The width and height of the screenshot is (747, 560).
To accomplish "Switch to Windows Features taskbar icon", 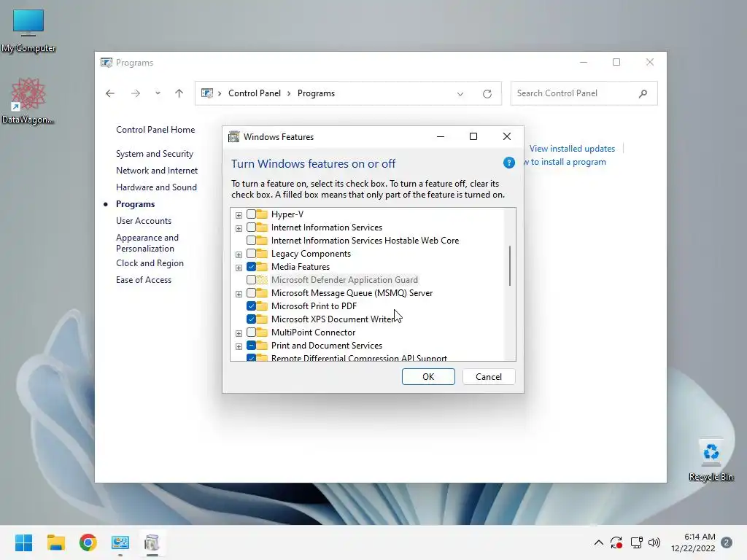I will [152, 542].
